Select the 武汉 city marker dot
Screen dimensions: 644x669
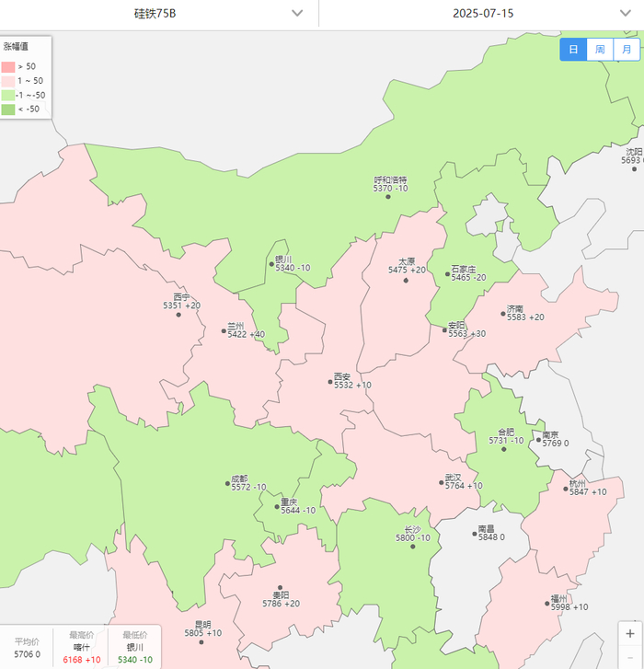click(x=442, y=482)
